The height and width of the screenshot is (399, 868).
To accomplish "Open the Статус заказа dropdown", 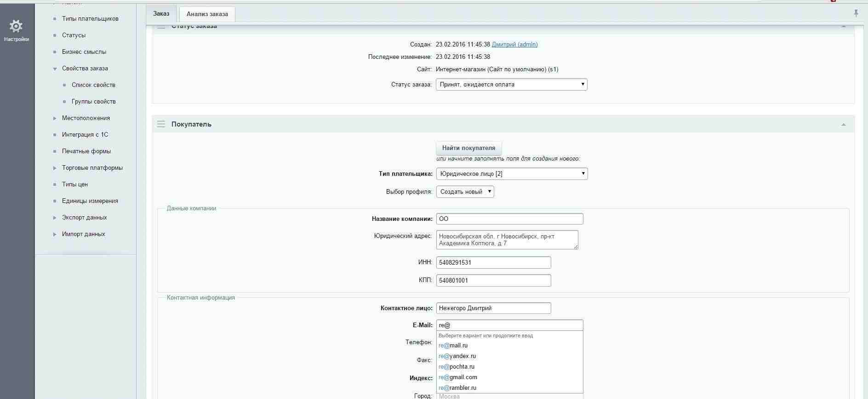I will (x=512, y=84).
